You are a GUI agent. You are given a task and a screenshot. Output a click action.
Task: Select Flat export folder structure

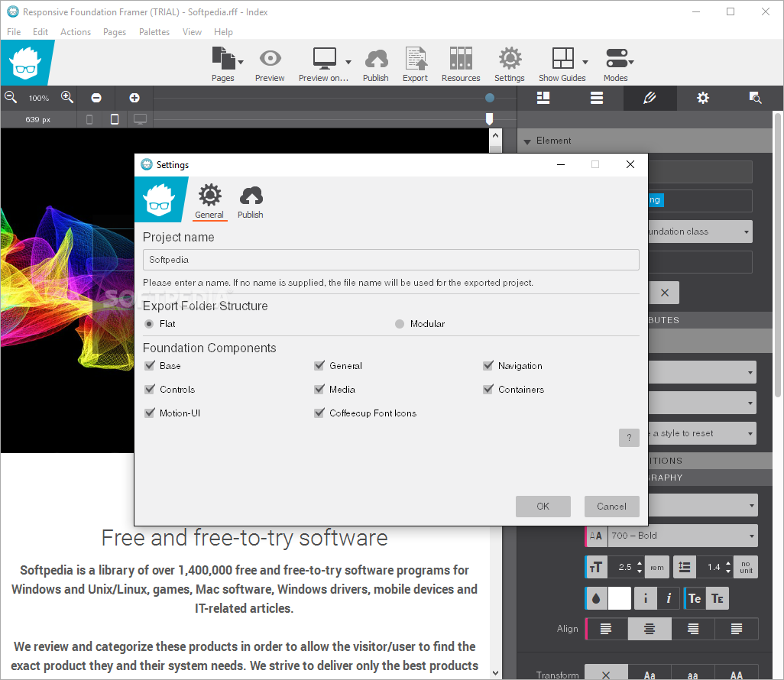149,324
